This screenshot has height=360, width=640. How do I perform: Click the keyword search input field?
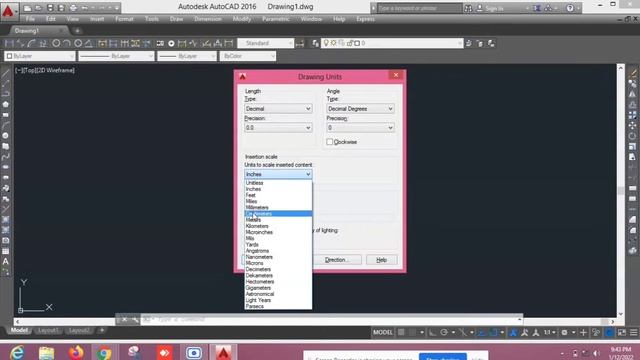click(x=419, y=8)
